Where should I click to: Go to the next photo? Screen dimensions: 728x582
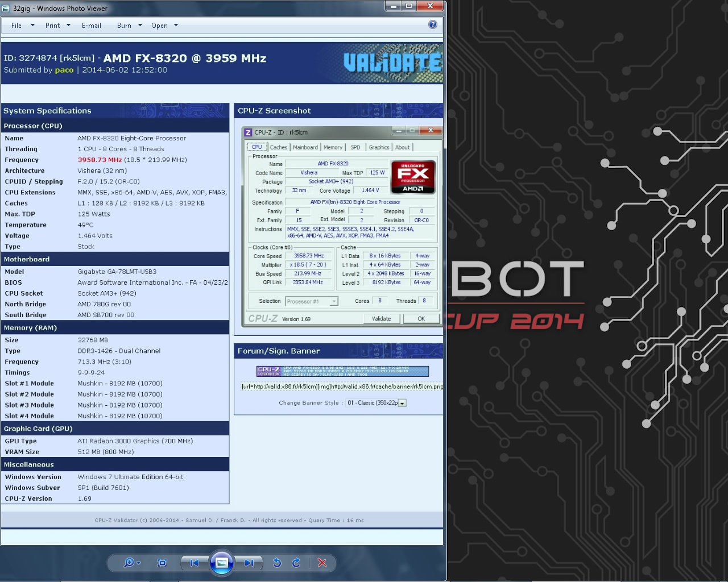pyautogui.click(x=249, y=563)
